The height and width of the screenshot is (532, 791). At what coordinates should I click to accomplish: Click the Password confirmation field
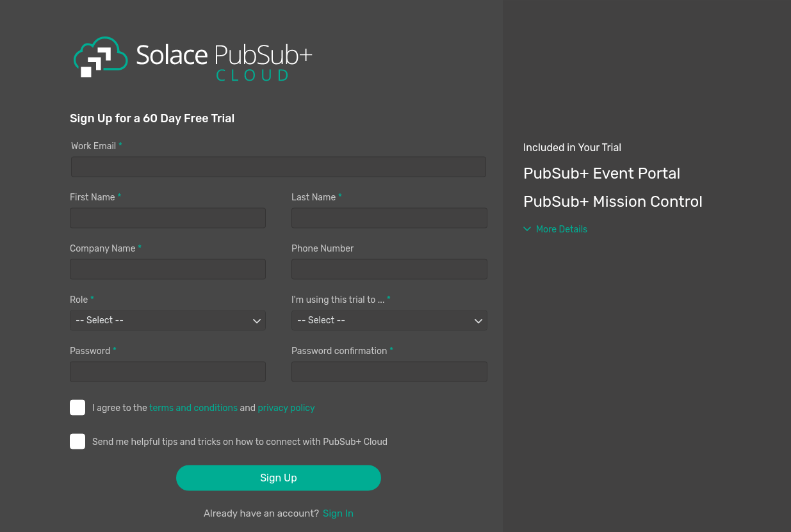(389, 371)
